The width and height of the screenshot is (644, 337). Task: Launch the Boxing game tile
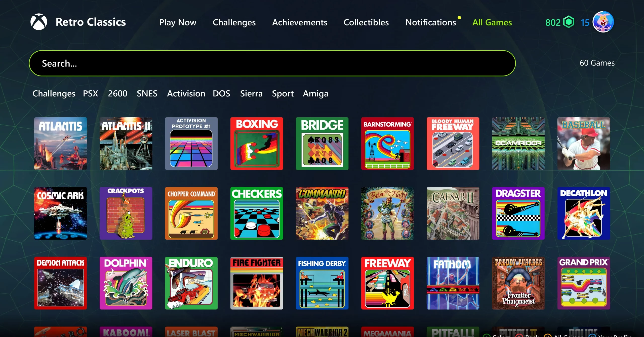click(257, 143)
